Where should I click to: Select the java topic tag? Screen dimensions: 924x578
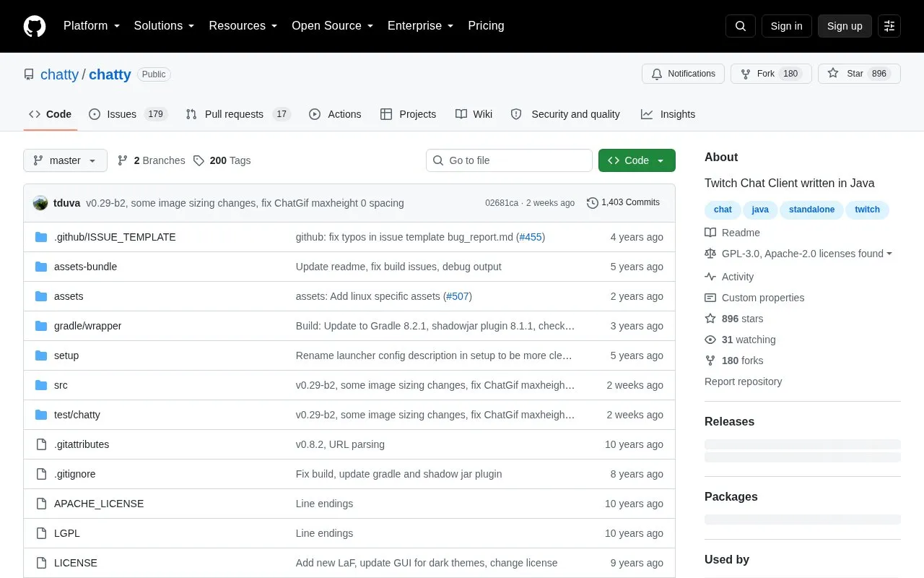(760, 210)
